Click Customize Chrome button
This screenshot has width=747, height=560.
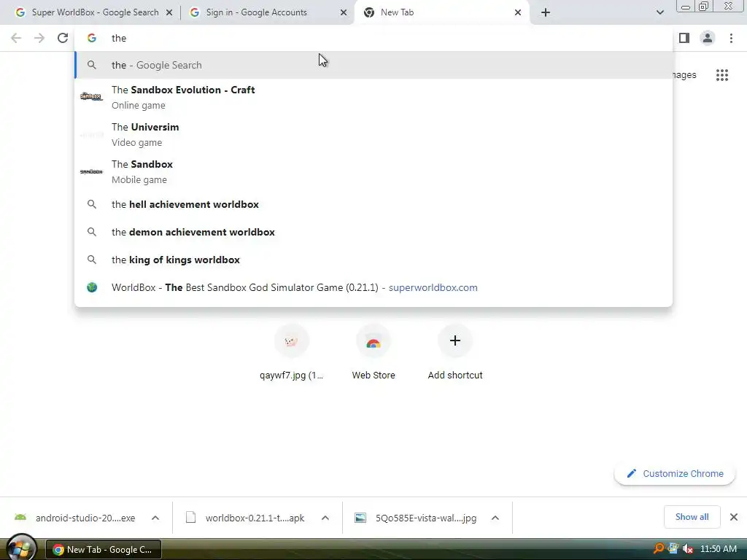675,473
